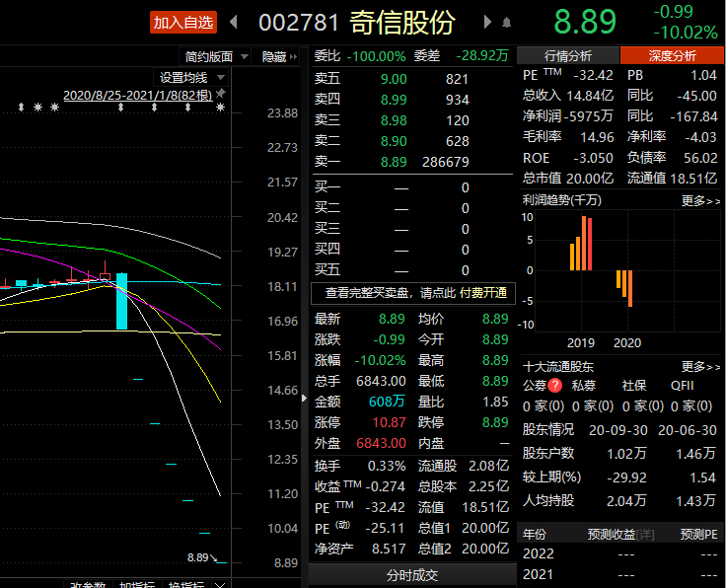Viewport: 726px width, 588px height.
Task: Click the 付费开通 link
Action: point(483,293)
